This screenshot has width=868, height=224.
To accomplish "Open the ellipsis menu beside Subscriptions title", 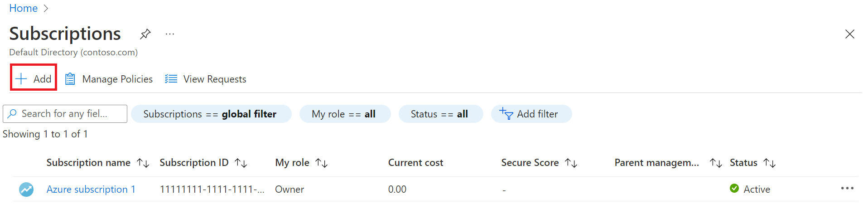I will point(170,34).
